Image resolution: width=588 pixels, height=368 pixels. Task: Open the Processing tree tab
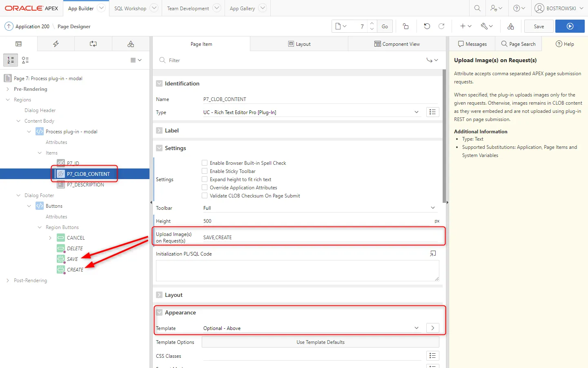(93, 44)
